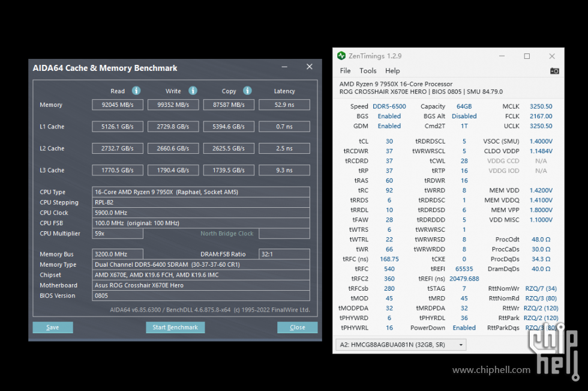Click the DRAM:FSB Ratio field 32:1
The image size is (588, 391).
284,254
